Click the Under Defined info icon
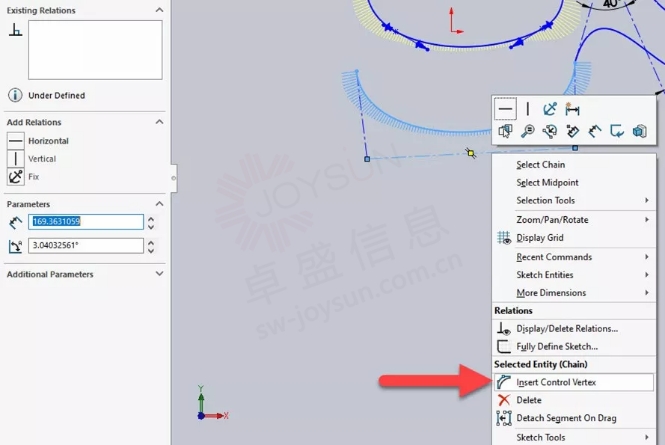The height and width of the screenshot is (445, 665). pyautogui.click(x=15, y=95)
